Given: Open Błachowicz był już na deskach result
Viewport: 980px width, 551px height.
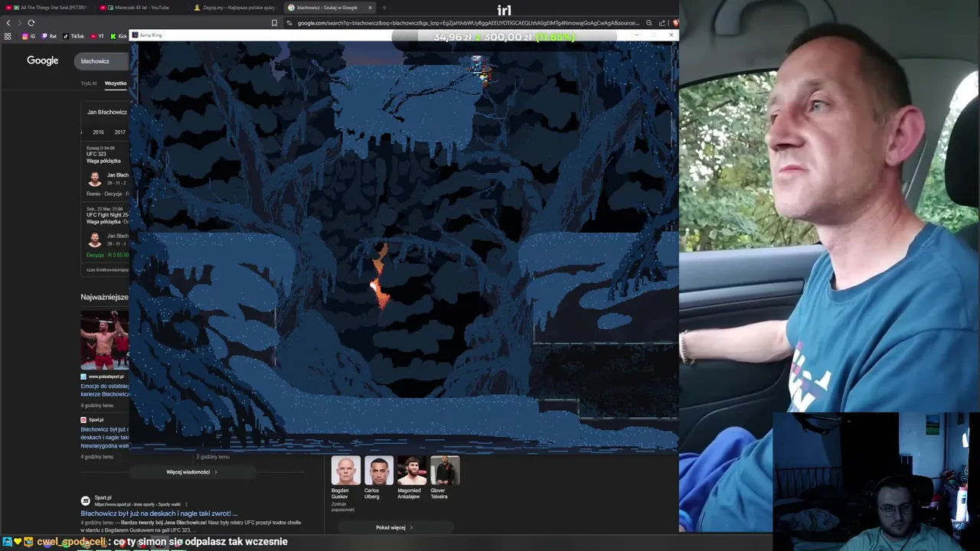Looking at the screenshot, I should click(x=159, y=514).
